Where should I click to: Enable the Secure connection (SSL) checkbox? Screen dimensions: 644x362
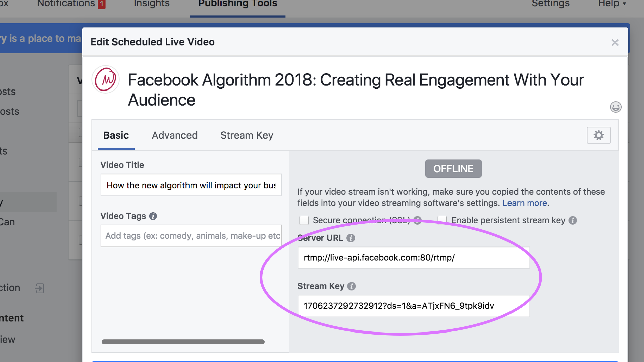point(304,220)
